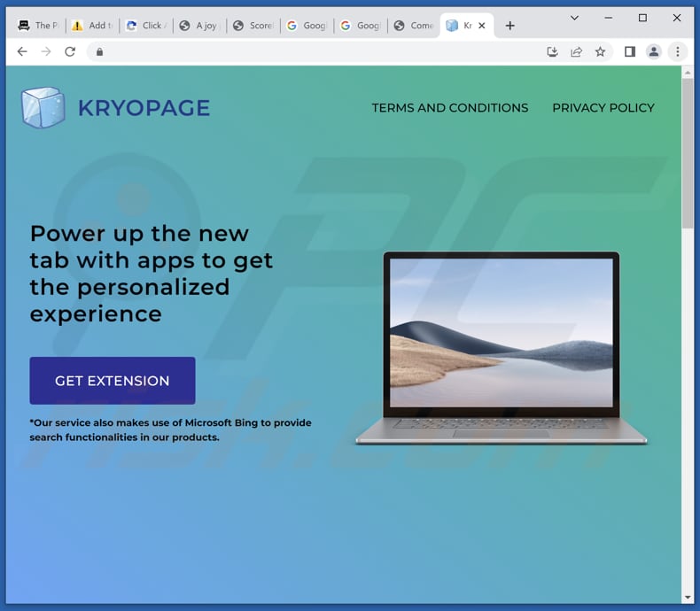Image resolution: width=700 pixels, height=611 pixels.
Task: Switch to 'The P' tab
Action: 39,26
